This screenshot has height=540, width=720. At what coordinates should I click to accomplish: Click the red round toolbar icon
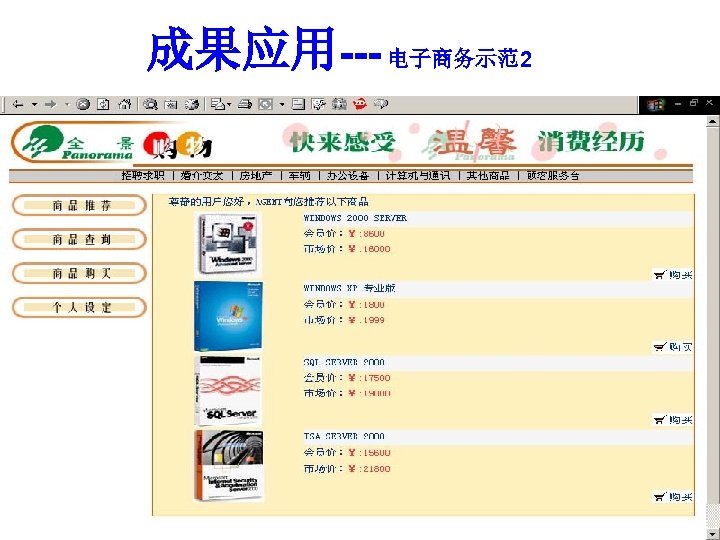click(360, 104)
